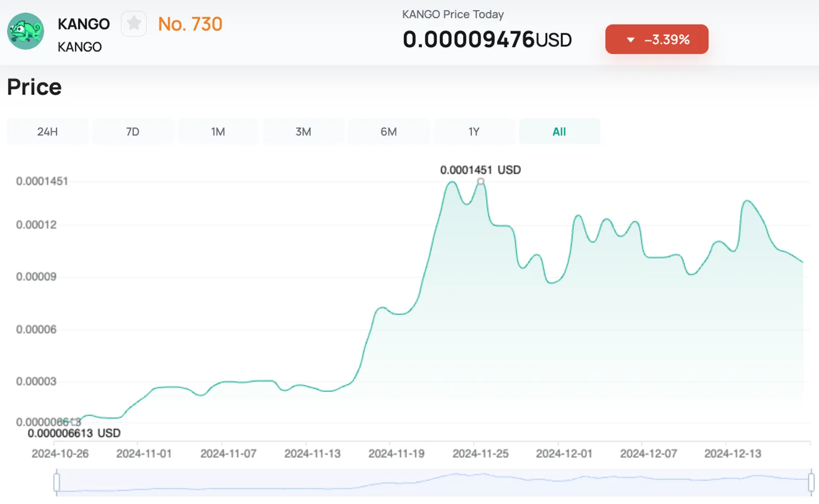
Task: Click the No. 730 rank label
Action: point(190,24)
